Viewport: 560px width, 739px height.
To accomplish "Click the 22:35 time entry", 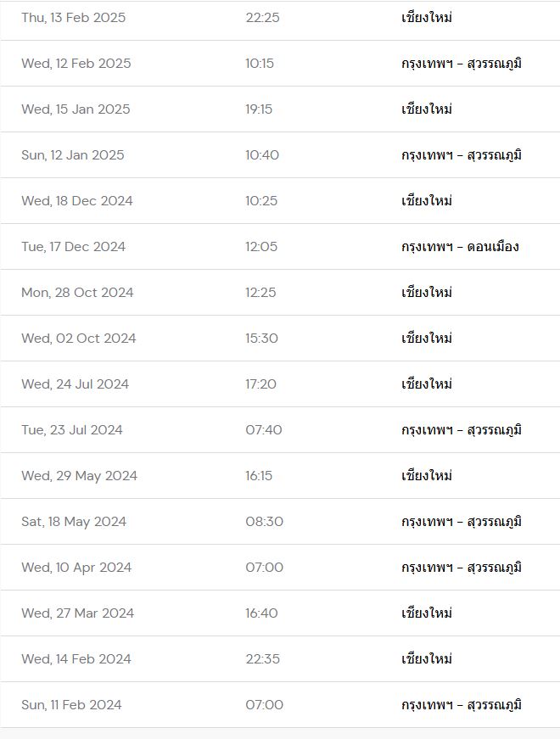I will (x=262, y=659).
